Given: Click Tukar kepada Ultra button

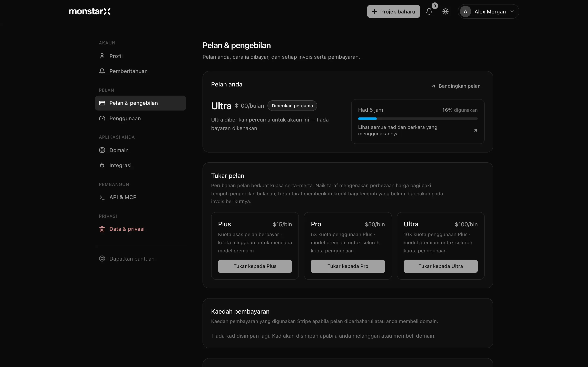Looking at the screenshot, I should click(x=441, y=266).
